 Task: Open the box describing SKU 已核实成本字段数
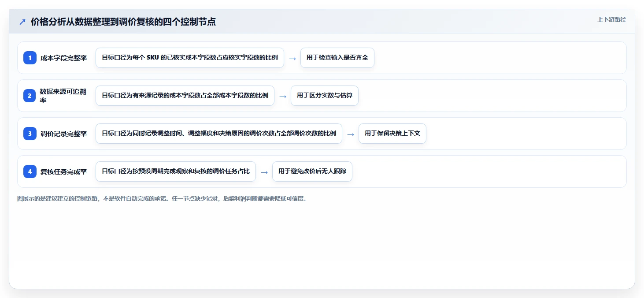click(190, 58)
